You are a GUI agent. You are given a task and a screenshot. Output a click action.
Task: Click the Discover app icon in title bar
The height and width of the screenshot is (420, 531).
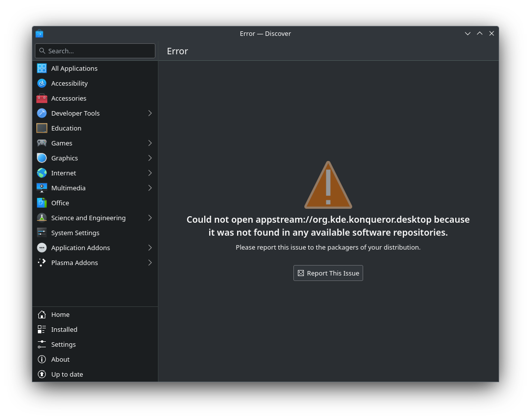tap(39, 34)
